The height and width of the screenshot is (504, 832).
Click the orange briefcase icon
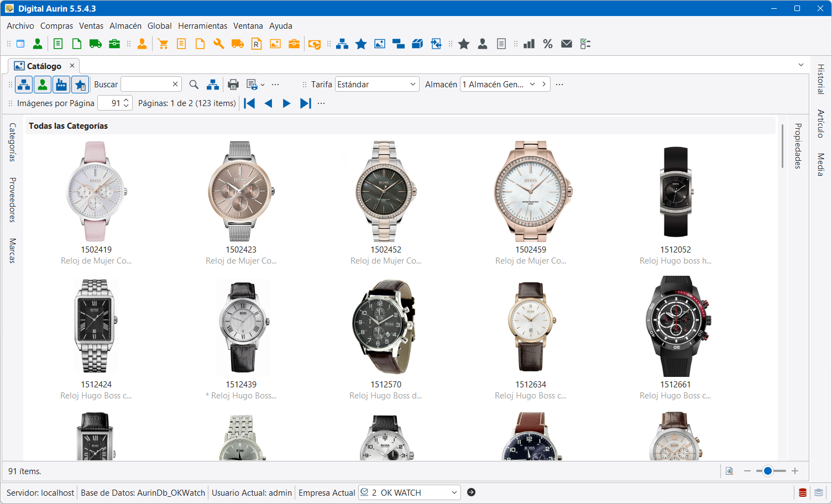coord(294,44)
